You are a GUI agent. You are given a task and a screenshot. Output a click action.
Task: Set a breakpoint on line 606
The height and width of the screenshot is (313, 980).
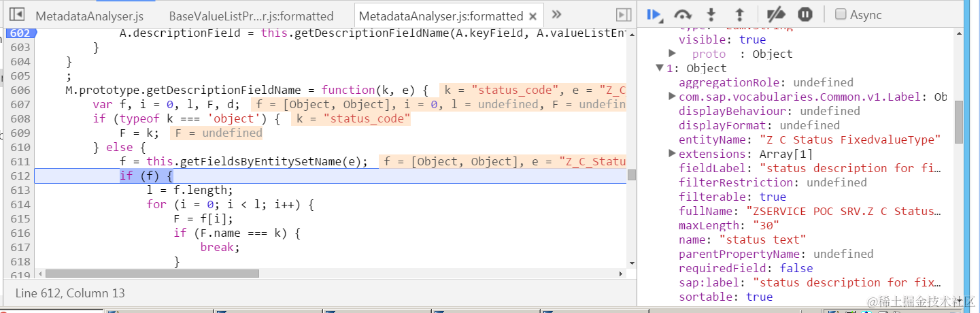pos(20,90)
